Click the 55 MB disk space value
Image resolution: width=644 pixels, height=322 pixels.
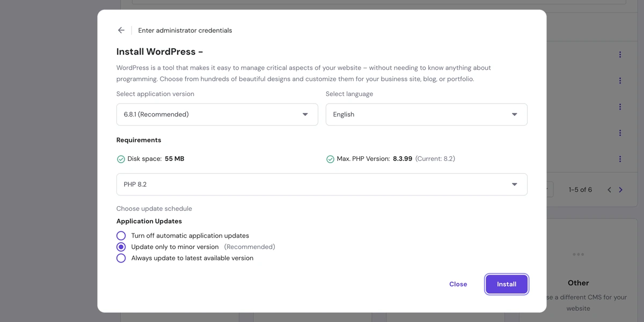click(174, 159)
